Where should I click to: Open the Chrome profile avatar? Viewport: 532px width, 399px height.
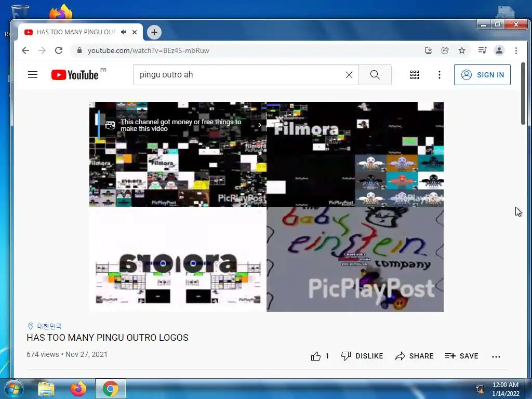(x=499, y=50)
